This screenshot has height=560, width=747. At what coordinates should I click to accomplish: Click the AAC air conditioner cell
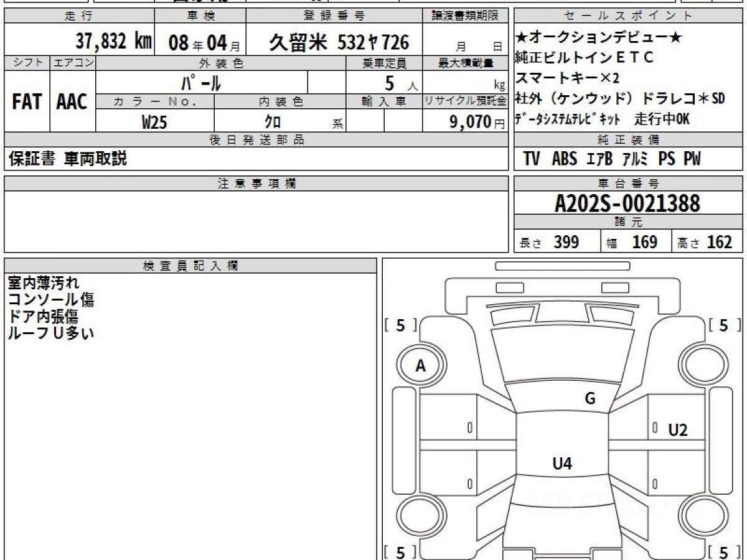[x=72, y=103]
